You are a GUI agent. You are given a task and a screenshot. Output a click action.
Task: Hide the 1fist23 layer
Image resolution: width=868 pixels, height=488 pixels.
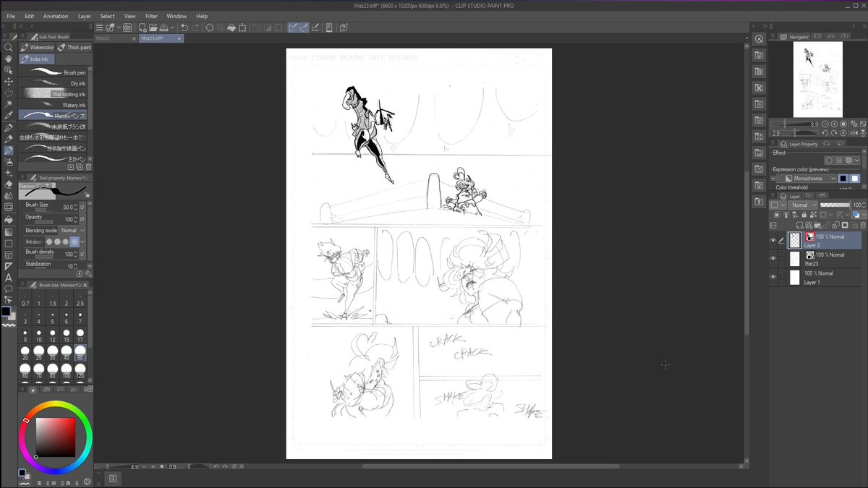click(773, 259)
